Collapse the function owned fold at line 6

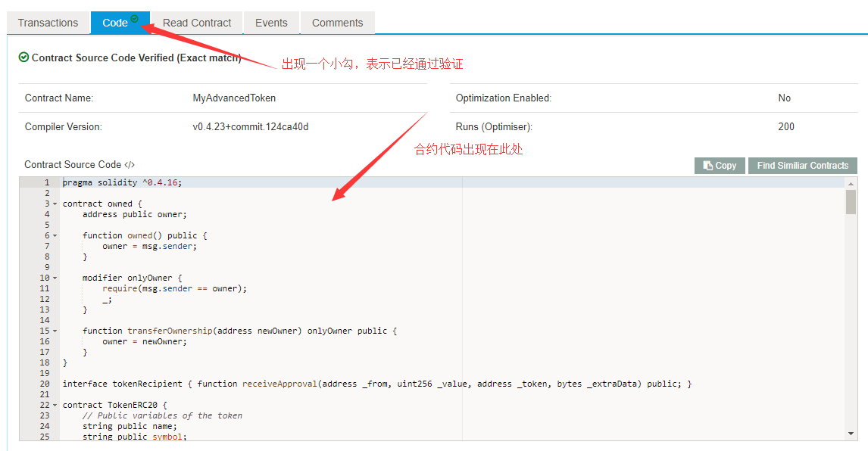[55, 236]
